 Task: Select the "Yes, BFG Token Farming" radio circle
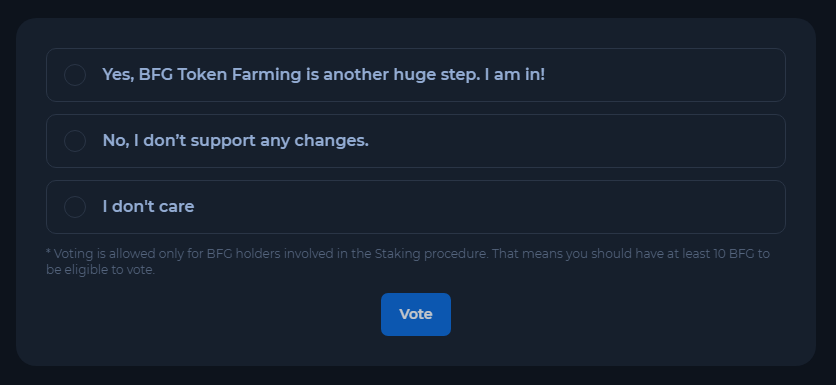point(75,75)
